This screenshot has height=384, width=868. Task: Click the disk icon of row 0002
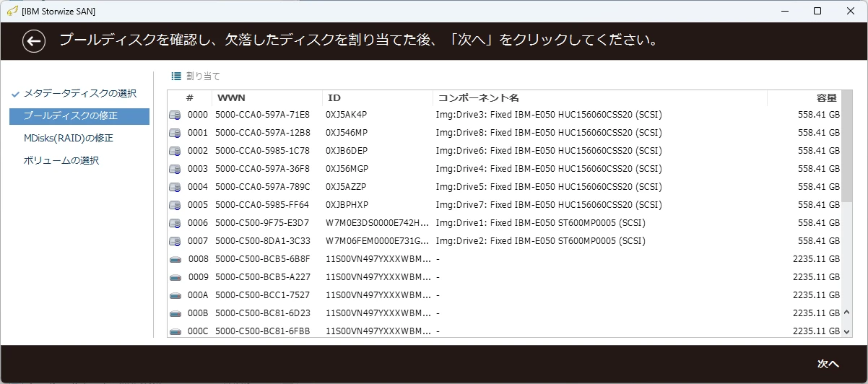(175, 151)
